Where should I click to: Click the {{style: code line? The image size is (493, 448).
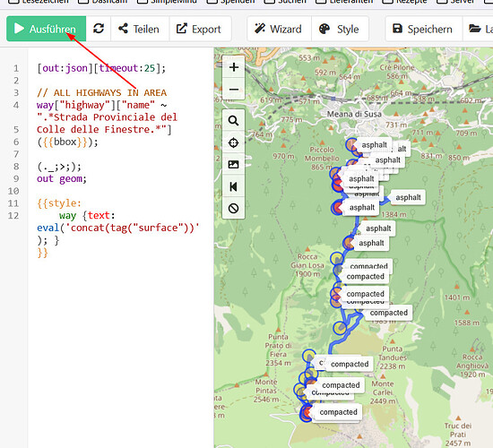(x=59, y=203)
